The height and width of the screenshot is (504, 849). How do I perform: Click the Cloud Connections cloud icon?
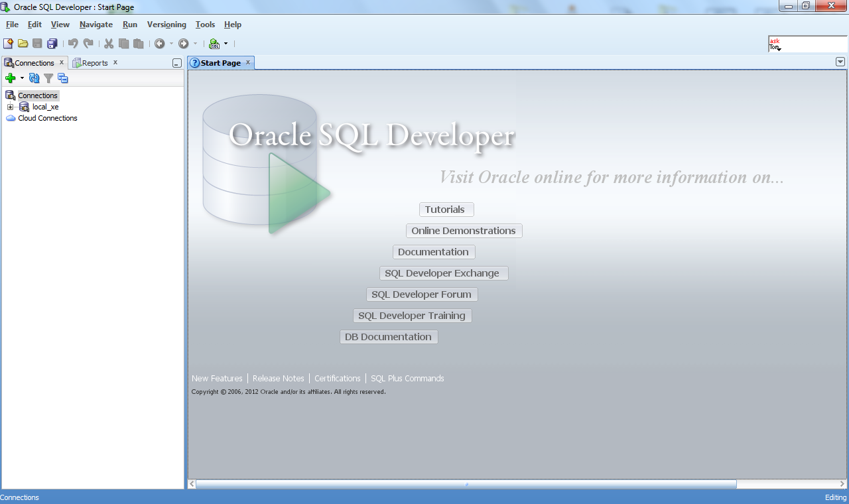tap(11, 118)
